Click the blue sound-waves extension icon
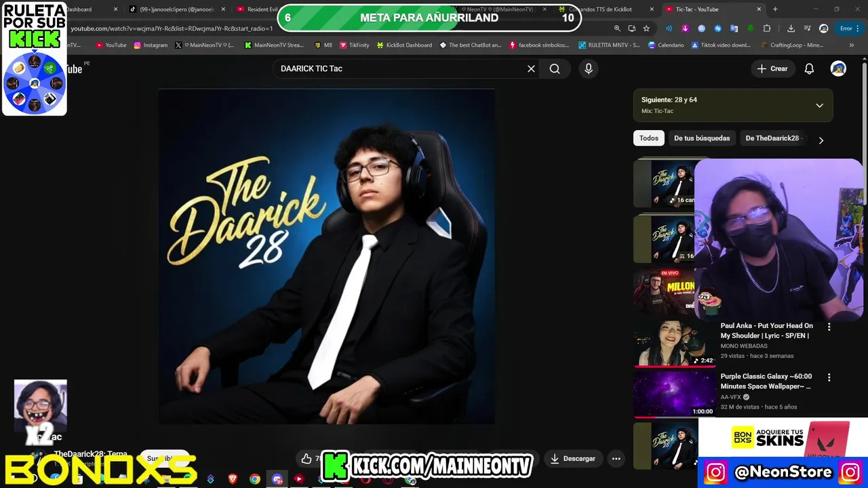 [x=669, y=28]
